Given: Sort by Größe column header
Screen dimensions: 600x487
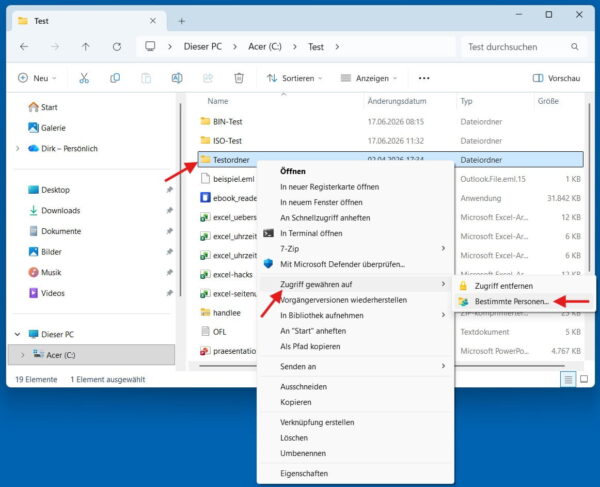Looking at the screenshot, I should pyautogui.click(x=548, y=101).
